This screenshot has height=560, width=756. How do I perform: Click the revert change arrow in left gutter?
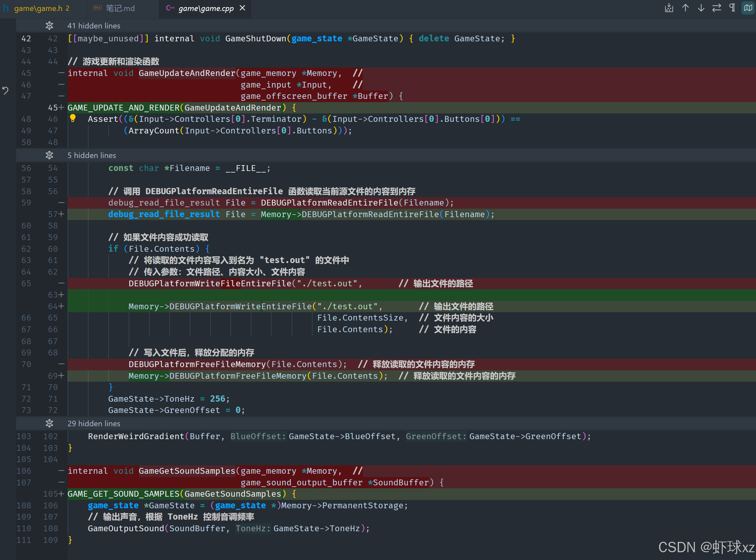pyautogui.click(x=5, y=90)
